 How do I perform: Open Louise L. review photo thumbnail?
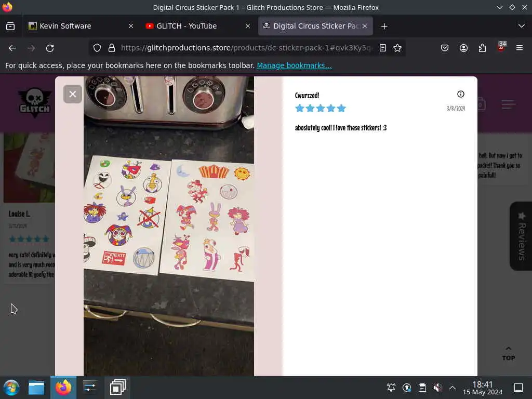[29, 168]
